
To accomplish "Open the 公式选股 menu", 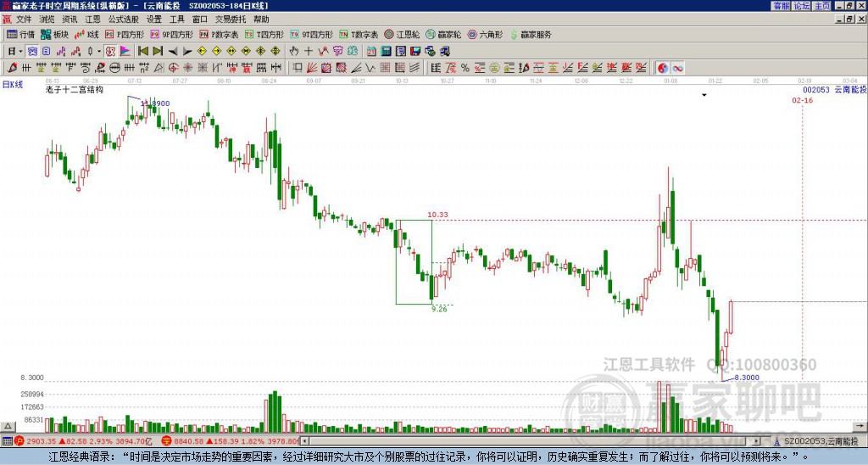I will pyautogui.click(x=123, y=20).
